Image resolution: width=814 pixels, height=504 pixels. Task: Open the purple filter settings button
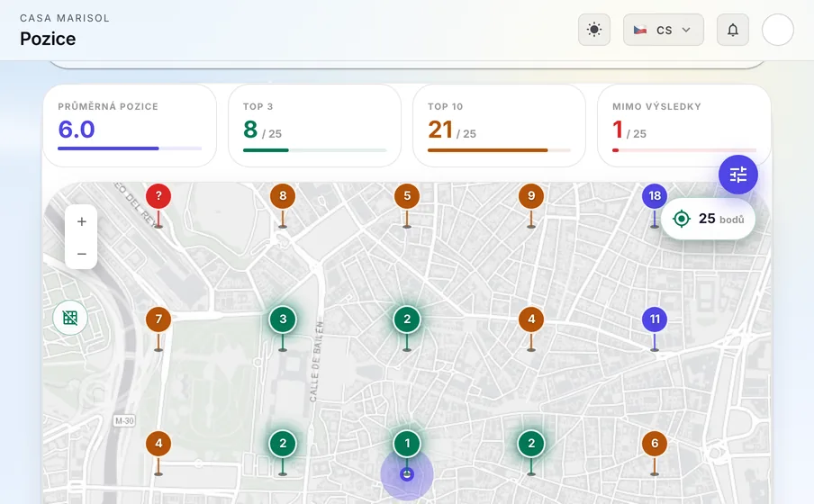click(x=737, y=175)
